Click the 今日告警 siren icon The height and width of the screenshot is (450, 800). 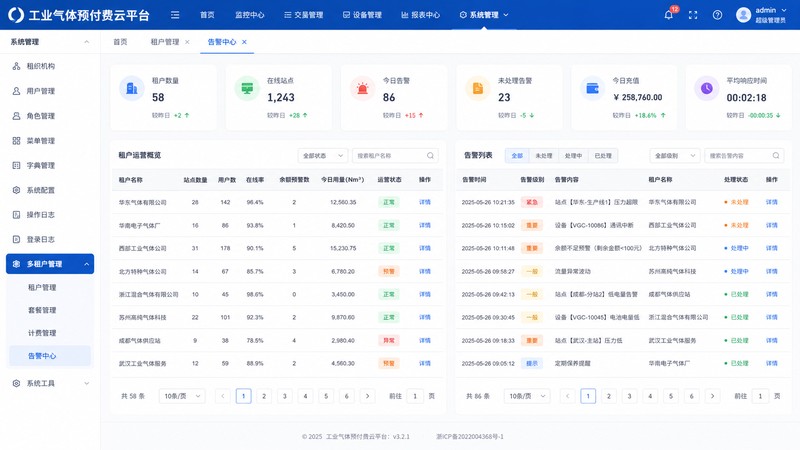click(x=362, y=88)
